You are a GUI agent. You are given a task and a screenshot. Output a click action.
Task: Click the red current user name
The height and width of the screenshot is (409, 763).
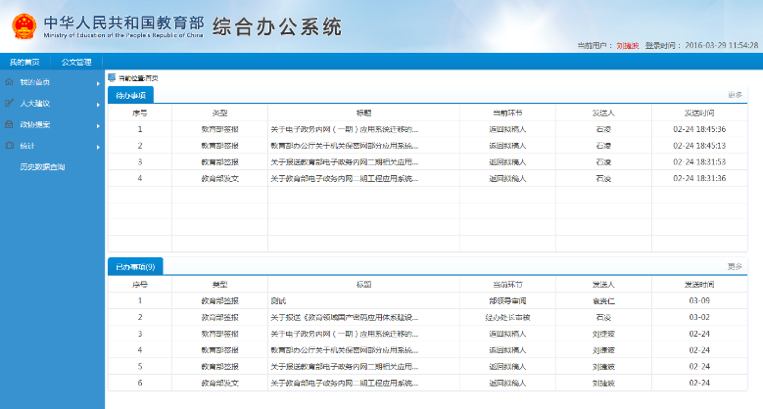click(x=628, y=46)
